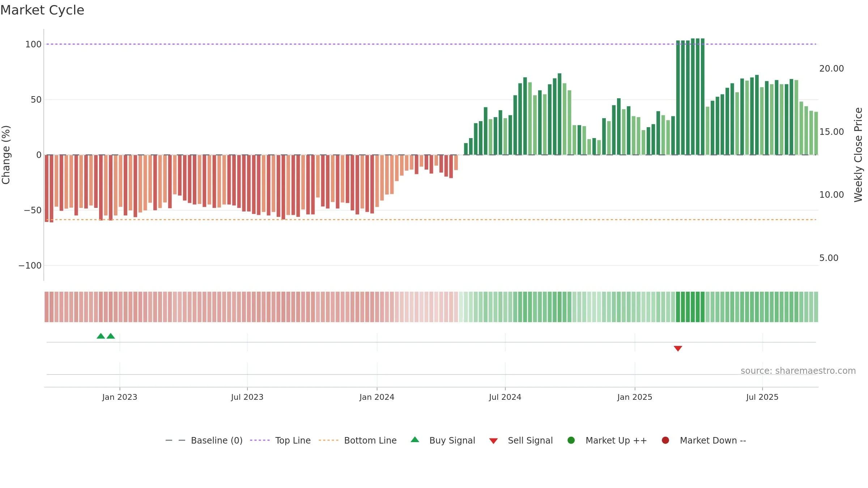Click the Sell Signal legend triangle icon

click(493, 441)
